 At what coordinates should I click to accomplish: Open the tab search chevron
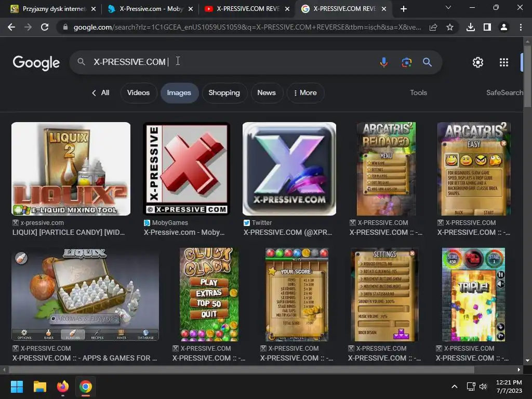click(448, 7)
